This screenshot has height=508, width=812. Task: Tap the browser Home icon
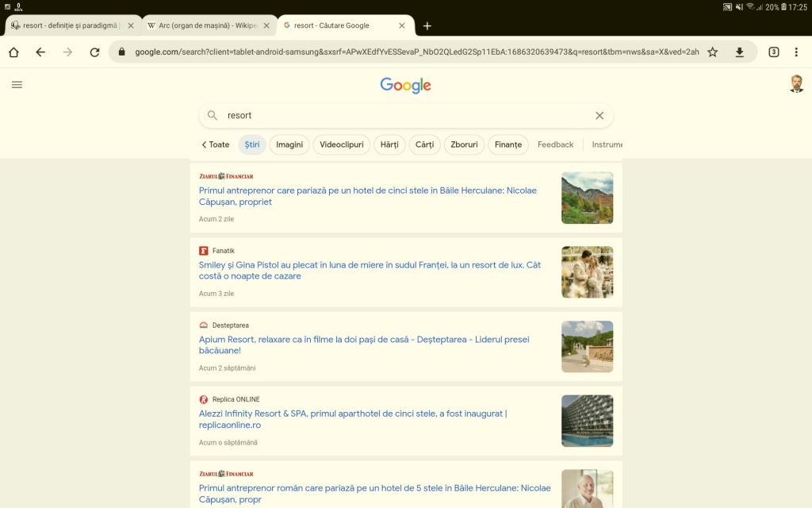pos(13,52)
